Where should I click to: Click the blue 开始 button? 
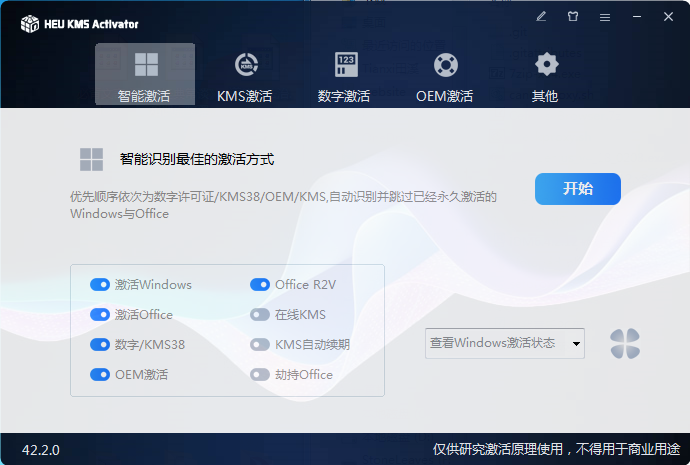[x=578, y=189]
